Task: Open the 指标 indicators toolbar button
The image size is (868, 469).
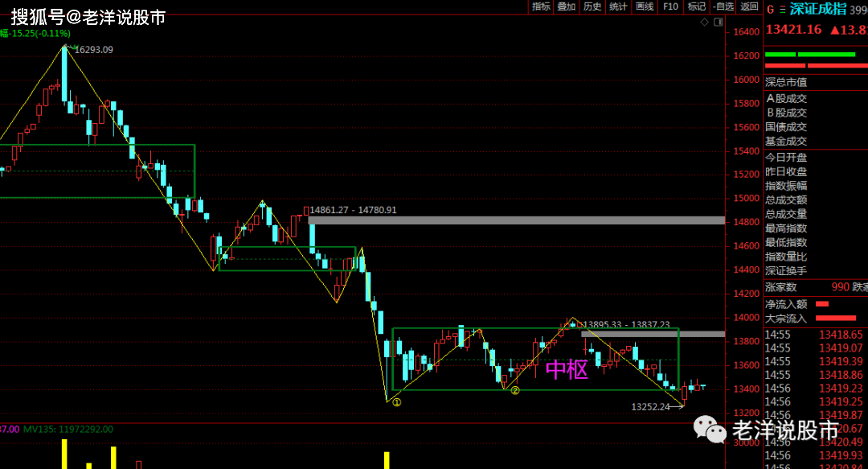Action: click(x=541, y=6)
